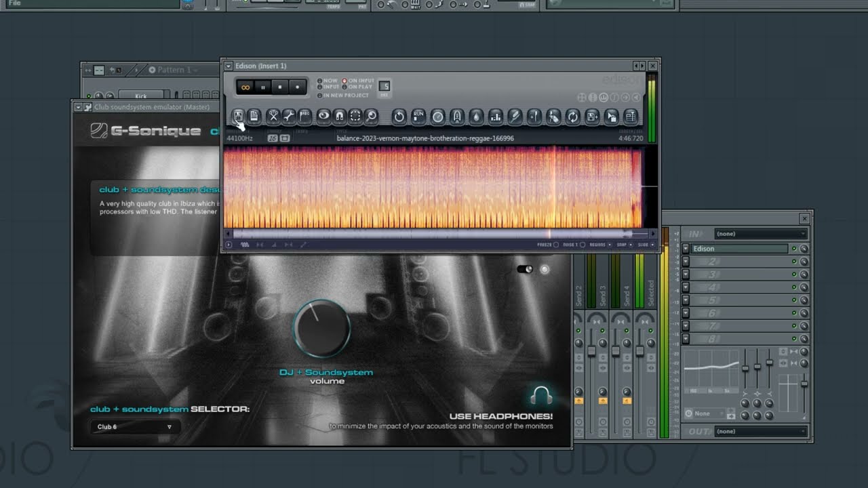Screen dimensions: 868x488
Task: Open the Club 6 soundsystem selector dropdown
Action: (x=135, y=427)
